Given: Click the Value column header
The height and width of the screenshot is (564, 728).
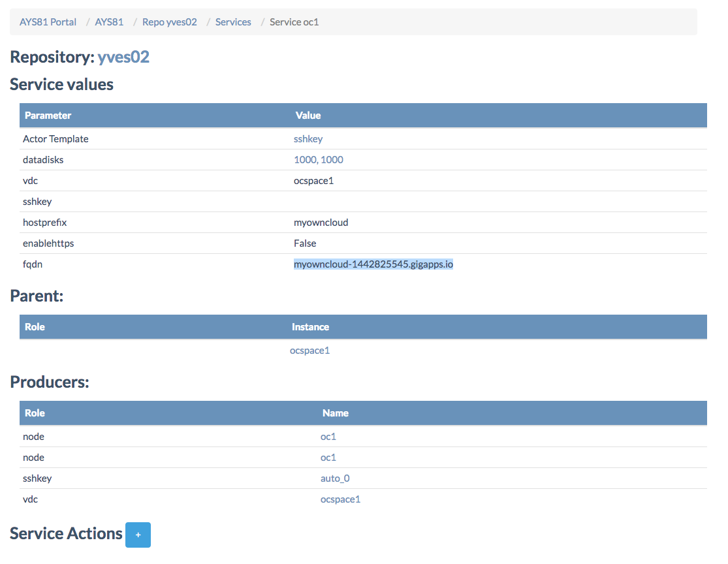Looking at the screenshot, I should pyautogui.click(x=308, y=116).
